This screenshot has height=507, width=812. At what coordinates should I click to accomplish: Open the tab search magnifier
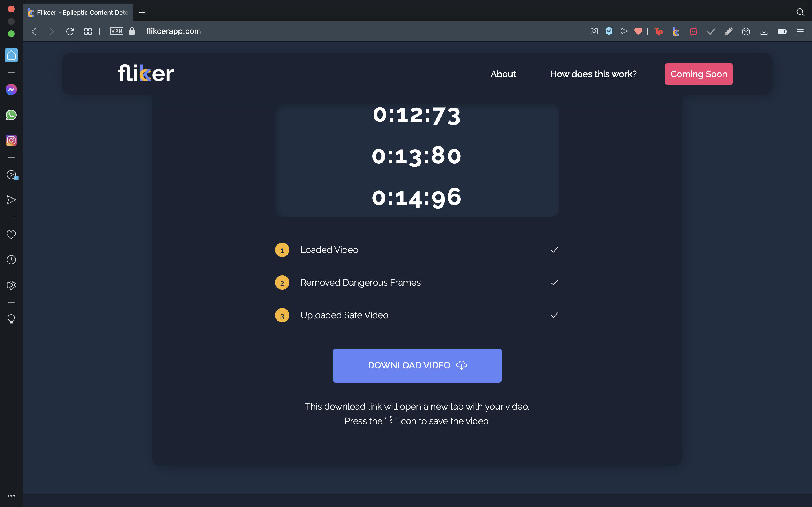[x=800, y=12]
